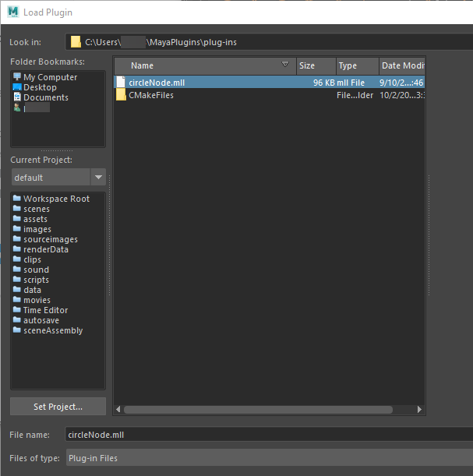Click the Documents bookmark icon
Image resolution: width=473 pixels, height=476 pixels.
pyautogui.click(x=17, y=97)
